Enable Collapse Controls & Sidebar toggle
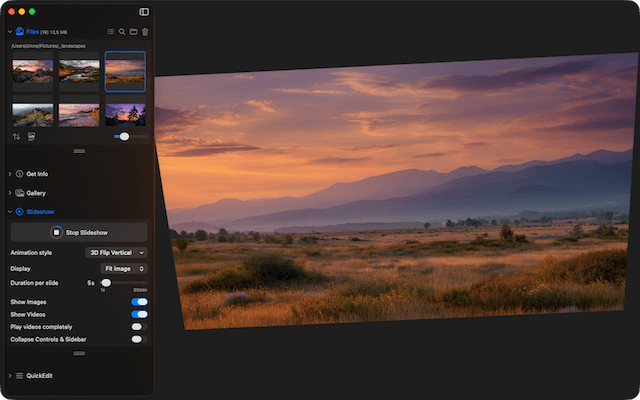This screenshot has height=400, width=640. 138,339
